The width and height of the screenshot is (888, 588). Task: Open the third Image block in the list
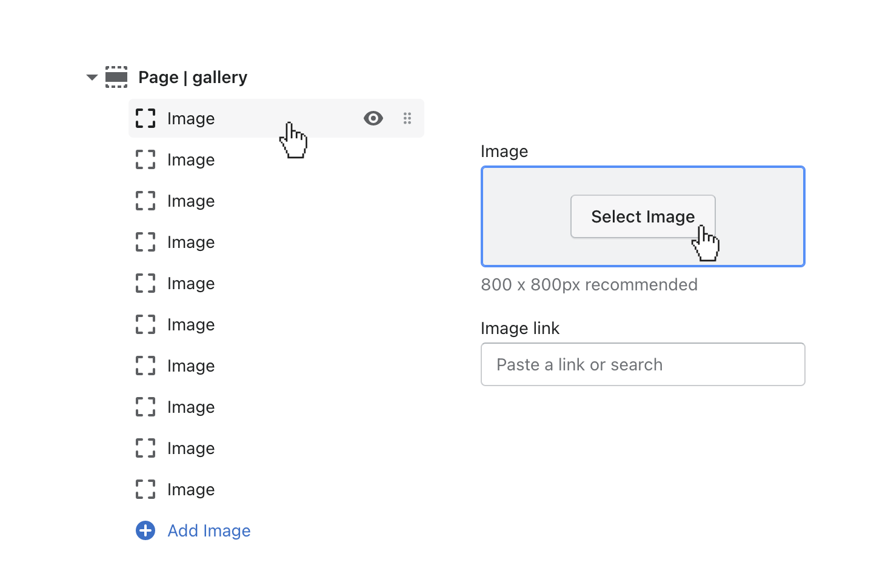(x=191, y=201)
